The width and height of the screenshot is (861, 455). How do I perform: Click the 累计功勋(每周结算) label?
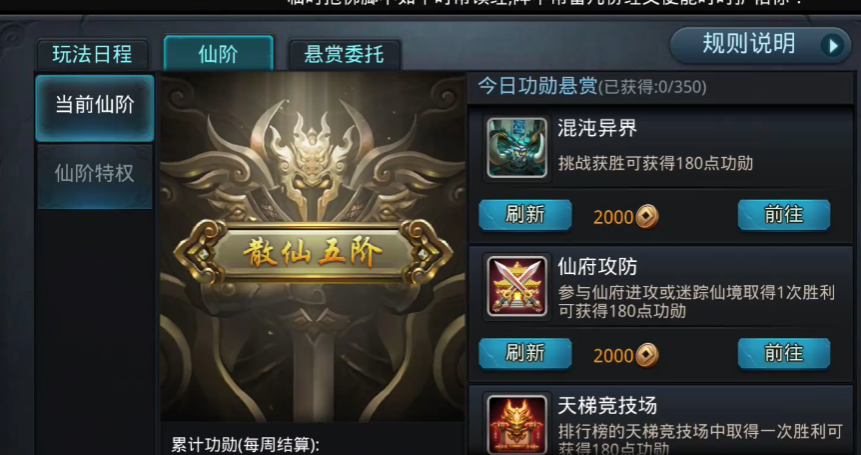[245, 445]
